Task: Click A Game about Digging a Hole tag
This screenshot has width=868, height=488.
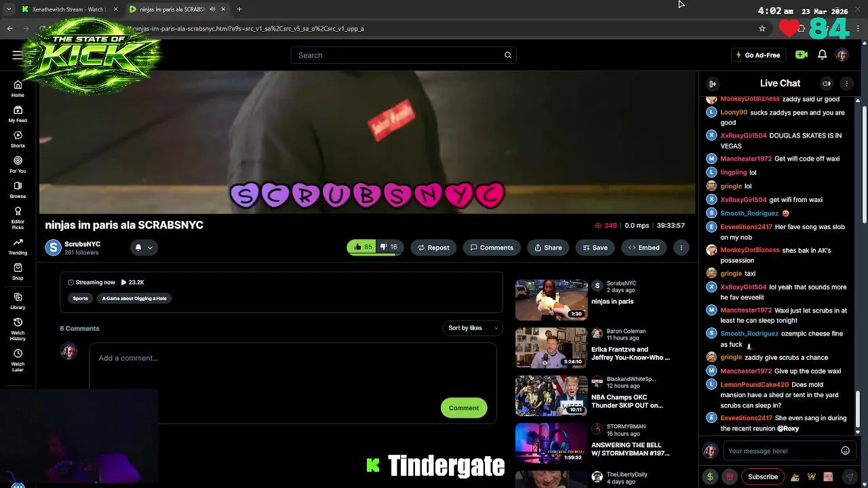Action: pos(134,298)
